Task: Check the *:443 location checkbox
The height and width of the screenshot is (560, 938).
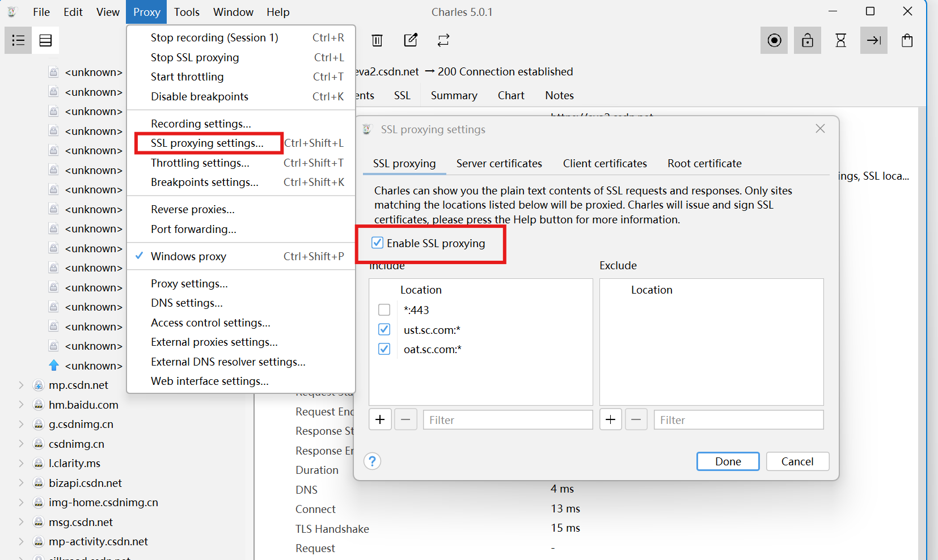Action: pos(384,310)
